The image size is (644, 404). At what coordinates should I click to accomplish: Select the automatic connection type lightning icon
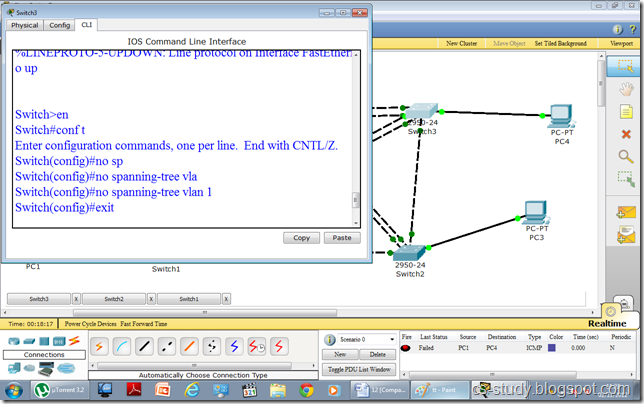click(x=100, y=346)
